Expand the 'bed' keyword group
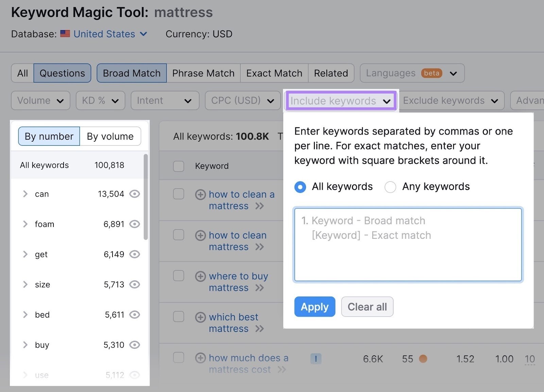Viewport: 544px width, 392px height. click(x=25, y=315)
